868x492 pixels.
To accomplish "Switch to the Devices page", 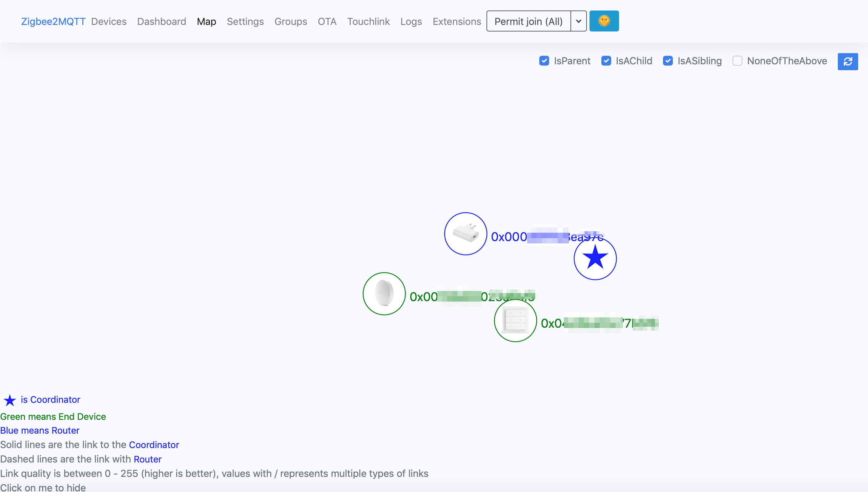I will pyautogui.click(x=109, y=21).
